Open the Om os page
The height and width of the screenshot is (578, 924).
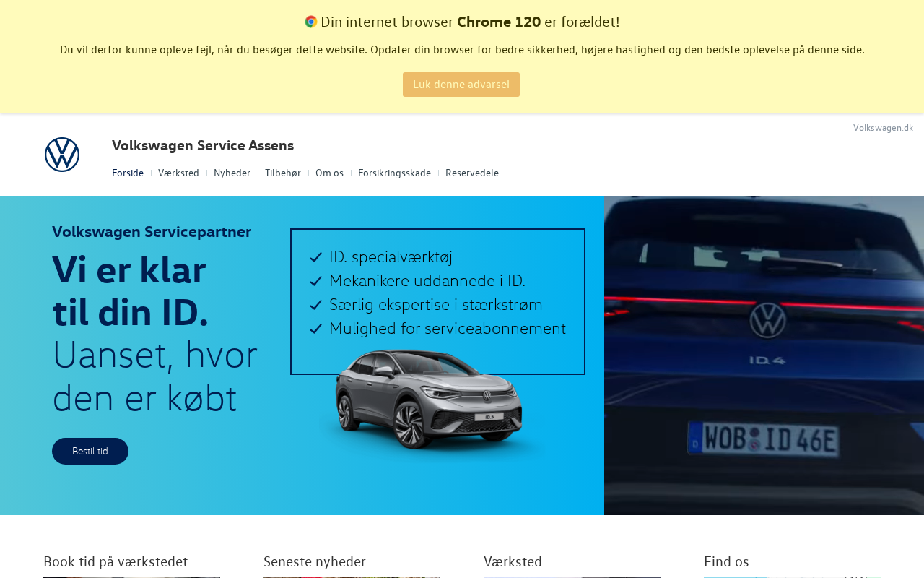point(329,173)
